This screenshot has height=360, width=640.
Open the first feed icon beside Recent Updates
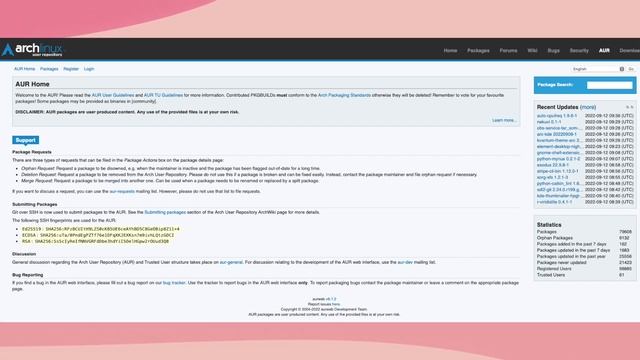pos(628,107)
